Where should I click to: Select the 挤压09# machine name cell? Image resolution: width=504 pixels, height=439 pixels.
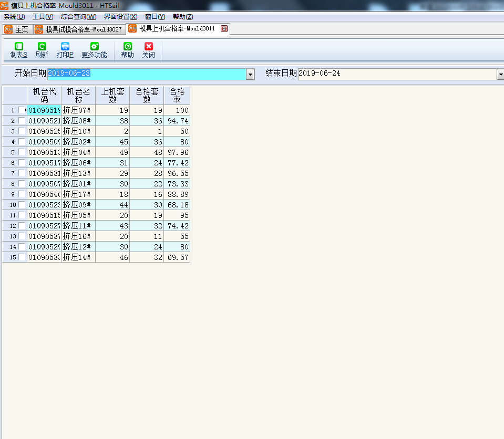tap(78, 205)
